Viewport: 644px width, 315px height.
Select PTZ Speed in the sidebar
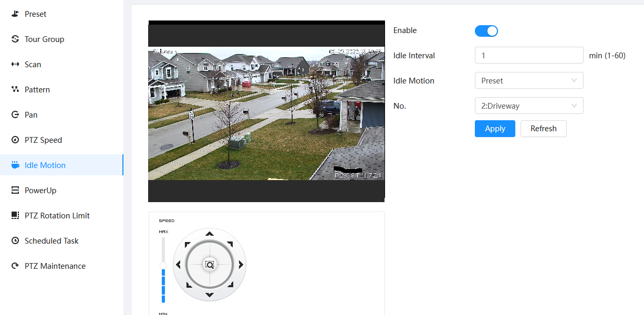43,140
